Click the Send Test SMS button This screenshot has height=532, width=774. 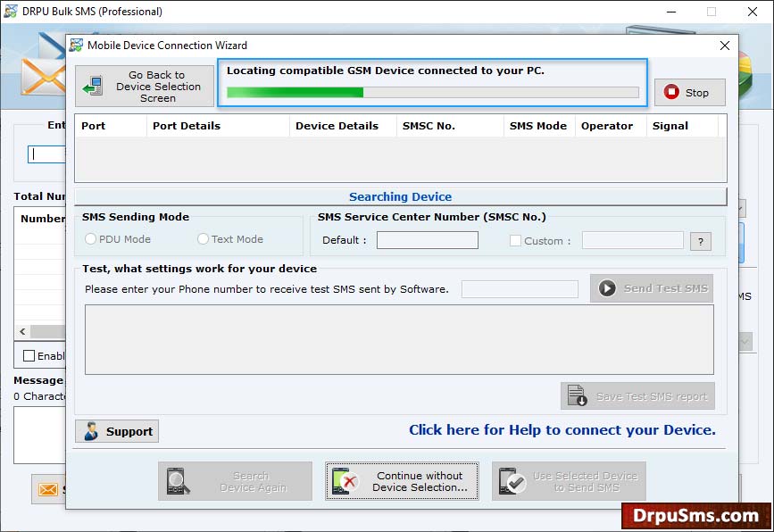(x=652, y=288)
